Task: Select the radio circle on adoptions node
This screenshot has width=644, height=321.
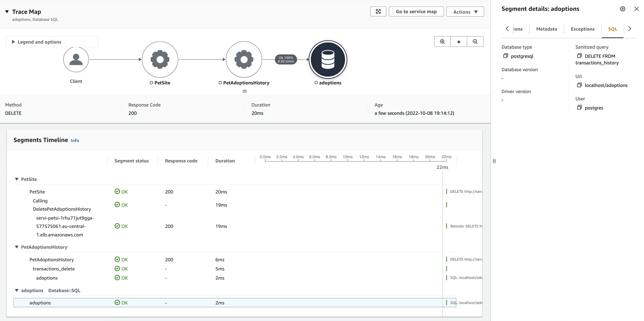Action: point(316,83)
